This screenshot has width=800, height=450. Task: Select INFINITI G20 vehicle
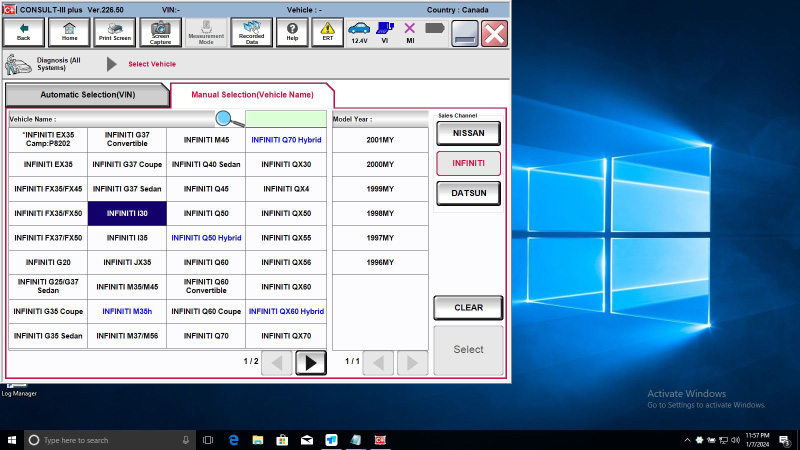pos(48,262)
